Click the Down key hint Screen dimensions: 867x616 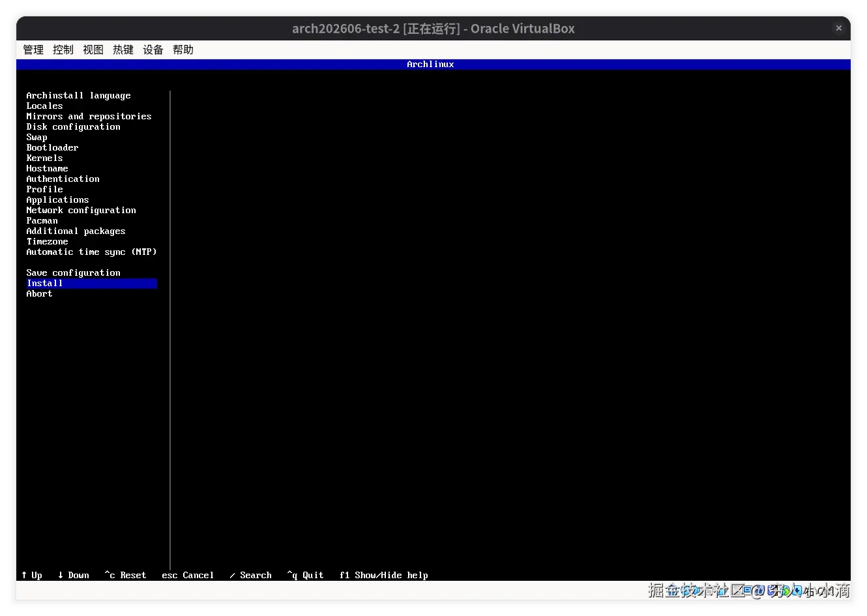coord(73,575)
